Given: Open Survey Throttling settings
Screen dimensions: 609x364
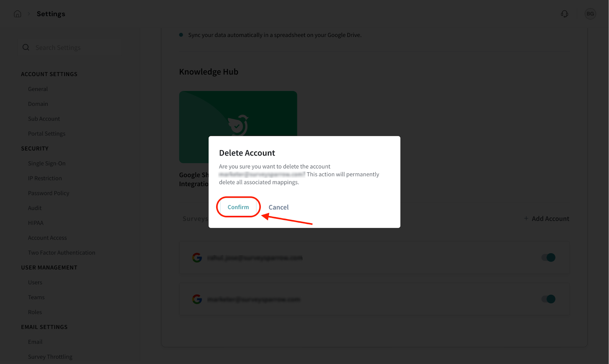Looking at the screenshot, I should (x=50, y=357).
